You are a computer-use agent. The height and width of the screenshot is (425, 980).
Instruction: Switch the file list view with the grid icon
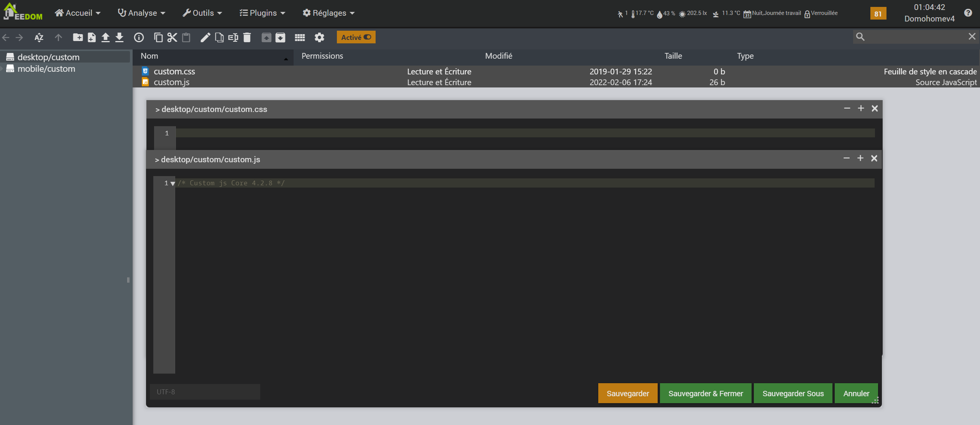tap(300, 37)
